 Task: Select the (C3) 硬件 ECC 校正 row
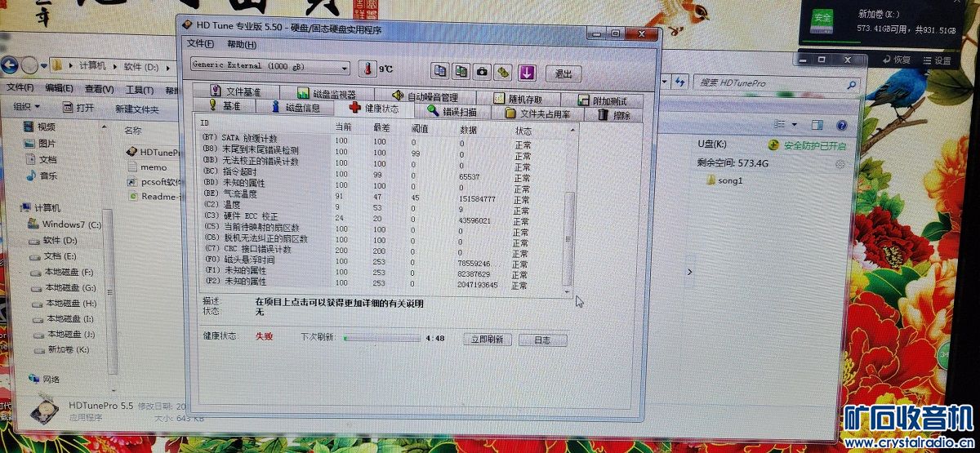click(x=366, y=219)
